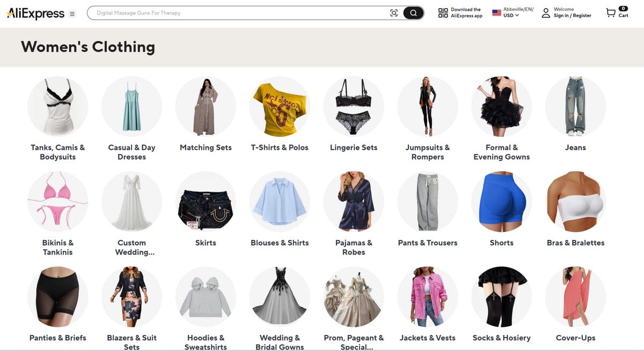Click the Matching Sets text label
Screen dimensions: 644x351
[206, 148]
